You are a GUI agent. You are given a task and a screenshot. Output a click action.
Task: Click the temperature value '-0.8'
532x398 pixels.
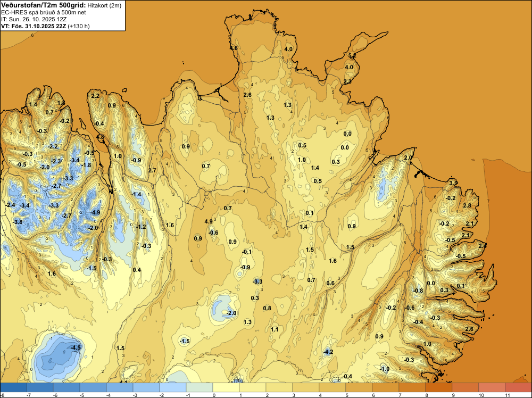tap(418, 291)
